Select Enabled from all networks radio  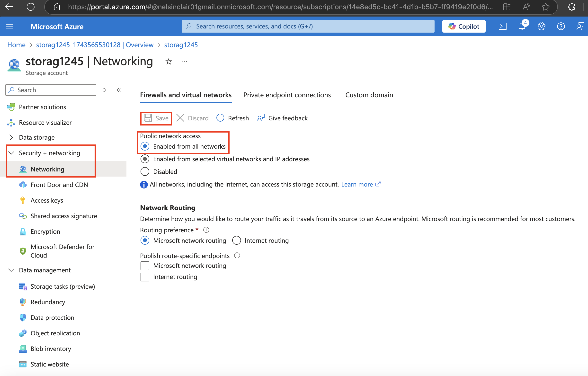tap(145, 146)
